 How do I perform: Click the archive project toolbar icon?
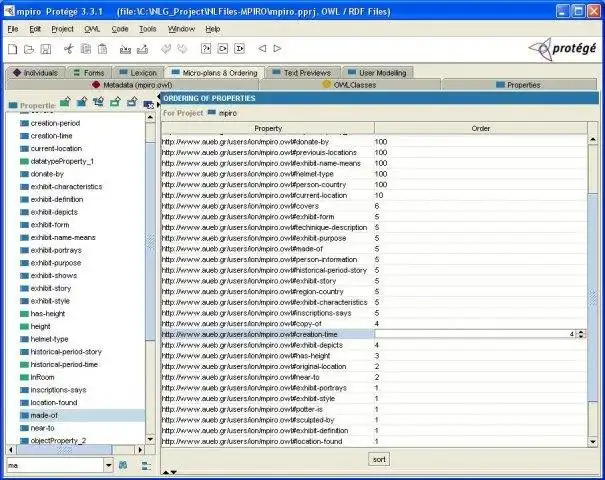pos(125,49)
